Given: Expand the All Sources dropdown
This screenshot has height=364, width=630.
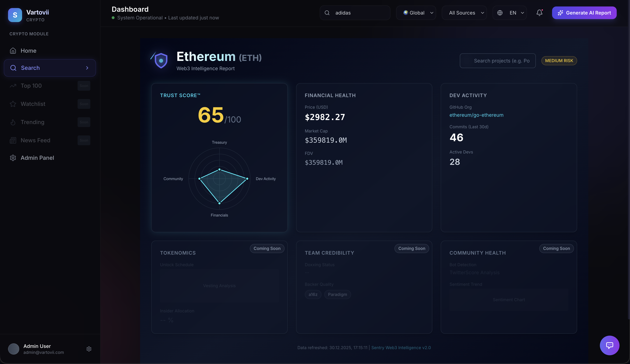Looking at the screenshot, I should [464, 13].
